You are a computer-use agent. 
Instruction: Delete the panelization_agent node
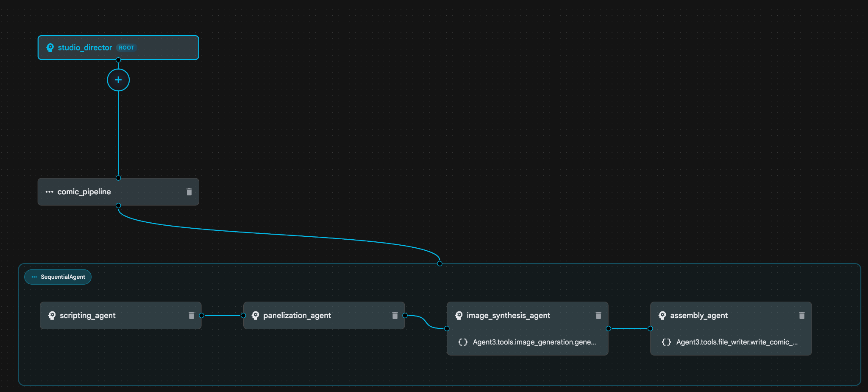point(395,315)
